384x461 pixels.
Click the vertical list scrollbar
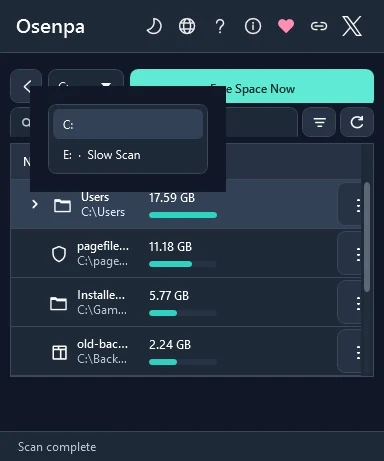click(367, 237)
